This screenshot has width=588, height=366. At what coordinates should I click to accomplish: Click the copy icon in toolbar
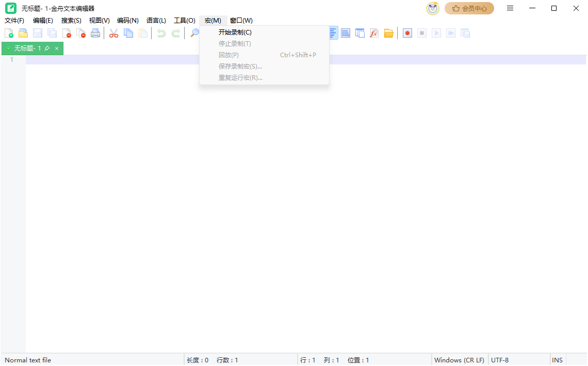tap(128, 33)
